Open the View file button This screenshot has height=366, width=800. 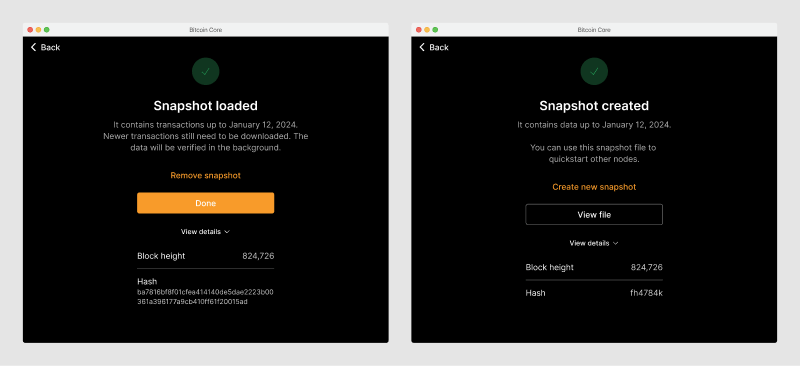594,214
